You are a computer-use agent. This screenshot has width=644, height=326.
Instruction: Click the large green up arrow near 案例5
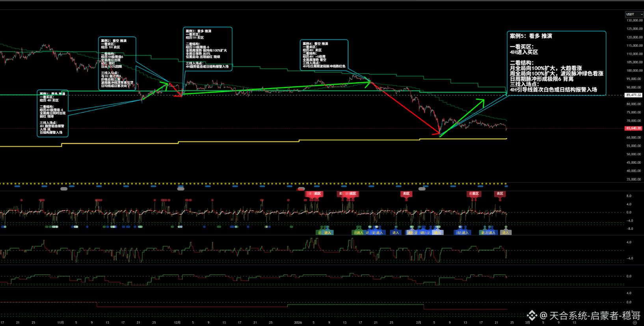[x=463, y=117]
